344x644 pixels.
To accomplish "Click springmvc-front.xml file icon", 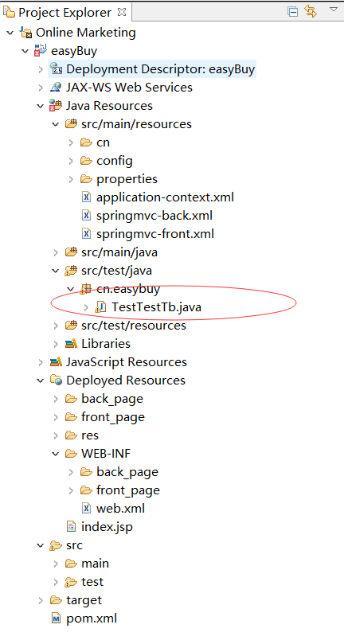I will coord(86,234).
